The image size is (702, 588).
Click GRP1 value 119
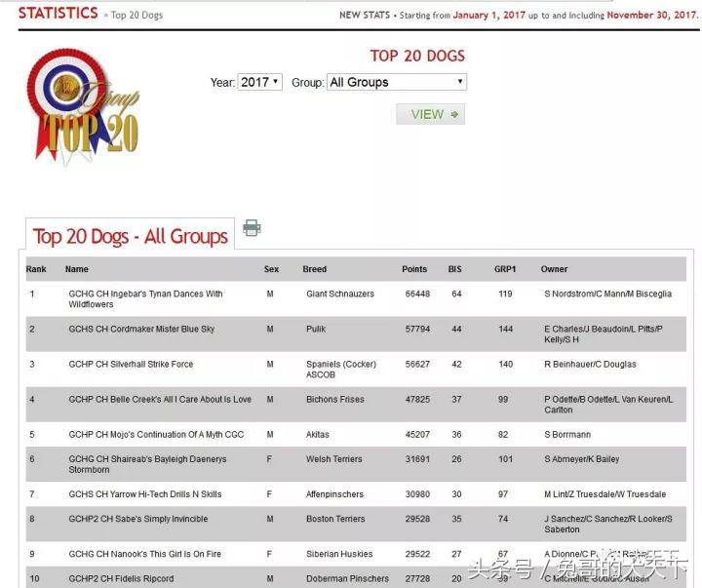[x=505, y=294]
